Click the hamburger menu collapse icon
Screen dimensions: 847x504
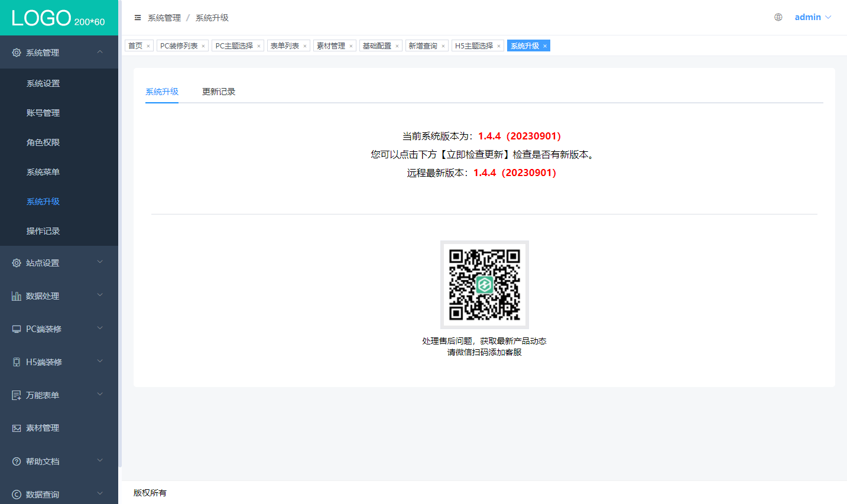(x=138, y=18)
